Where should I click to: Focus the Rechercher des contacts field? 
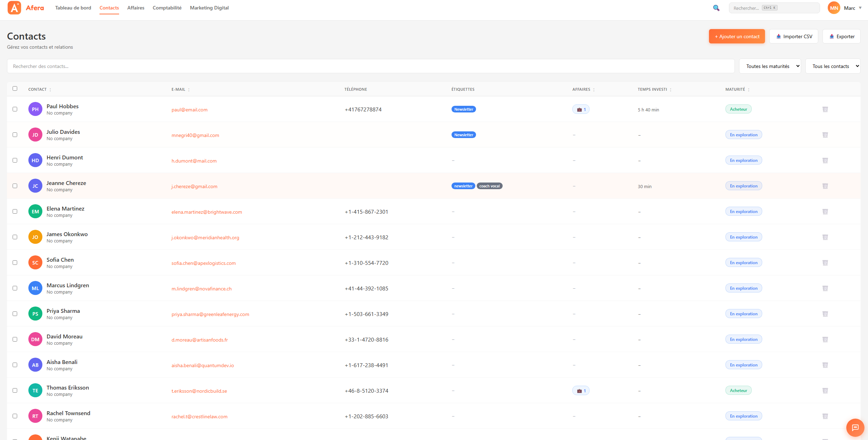coord(371,66)
